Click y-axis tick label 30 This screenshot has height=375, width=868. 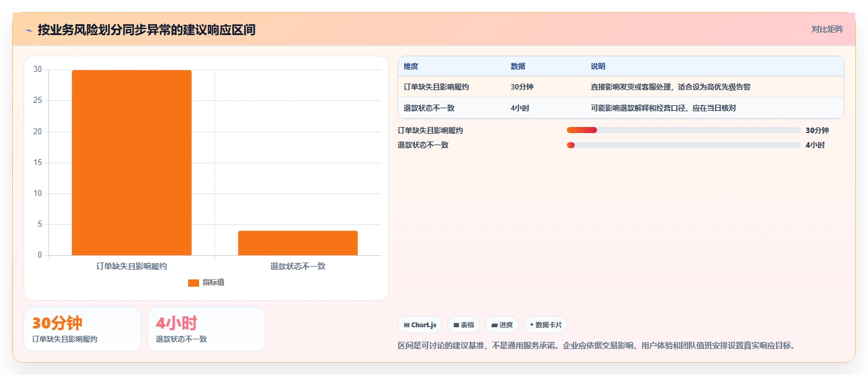38,70
